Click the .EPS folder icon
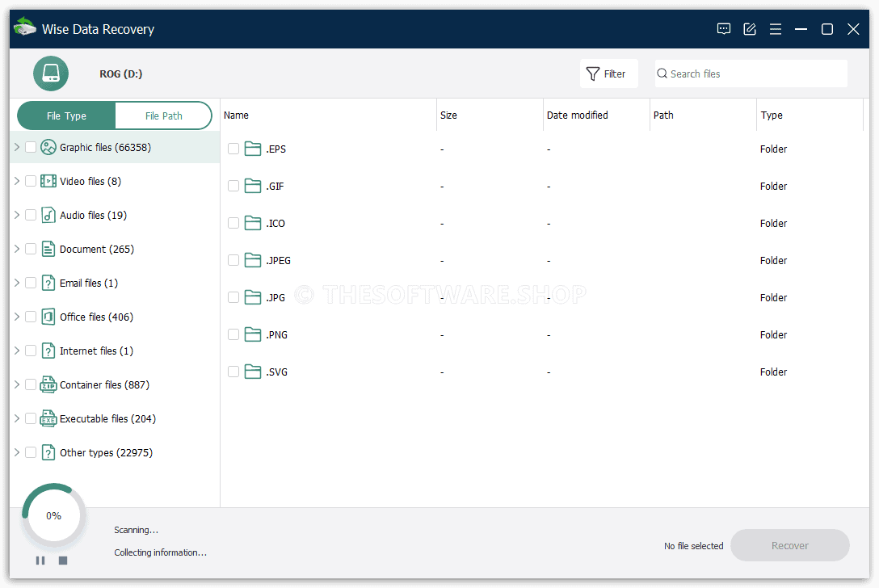The height and width of the screenshot is (588, 879). [253, 149]
